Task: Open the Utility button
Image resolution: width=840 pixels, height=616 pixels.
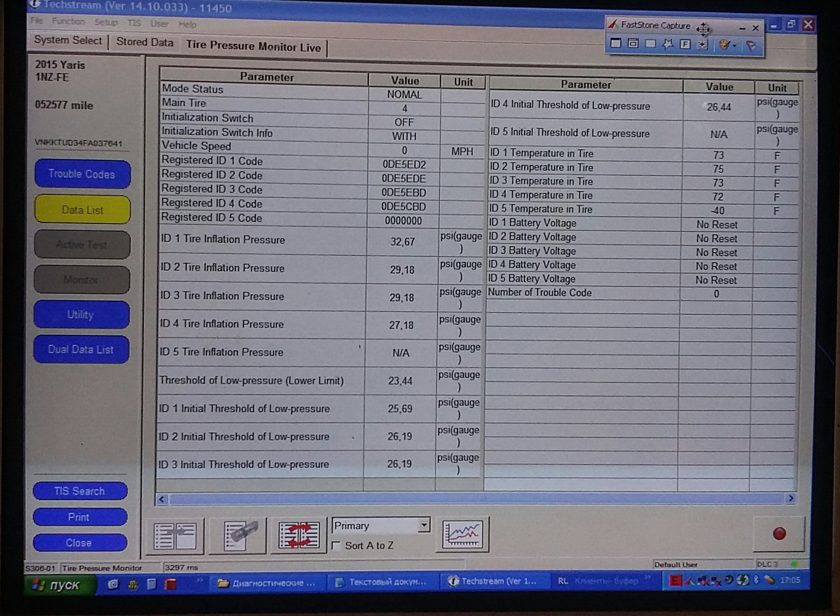Action: [x=81, y=315]
